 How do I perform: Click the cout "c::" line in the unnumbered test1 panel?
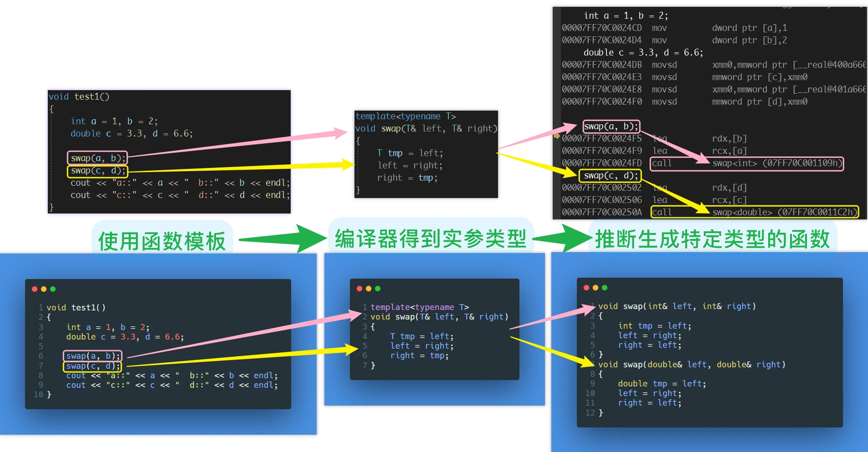[x=180, y=195]
